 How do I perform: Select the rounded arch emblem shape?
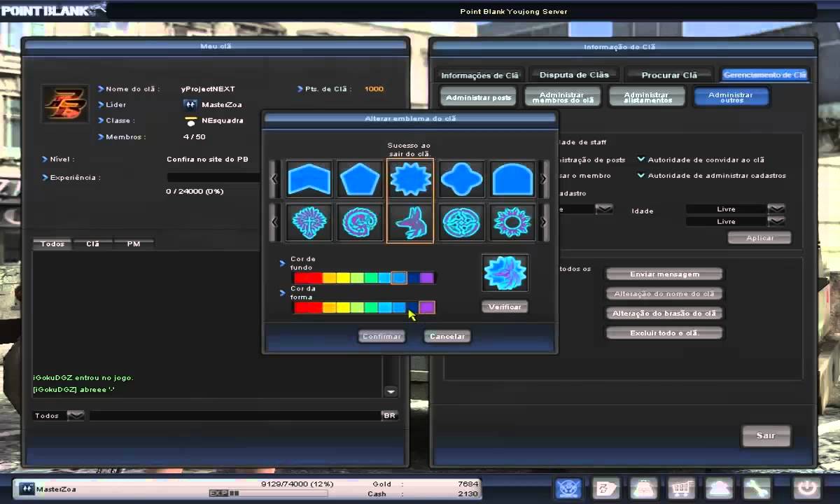tap(513, 180)
